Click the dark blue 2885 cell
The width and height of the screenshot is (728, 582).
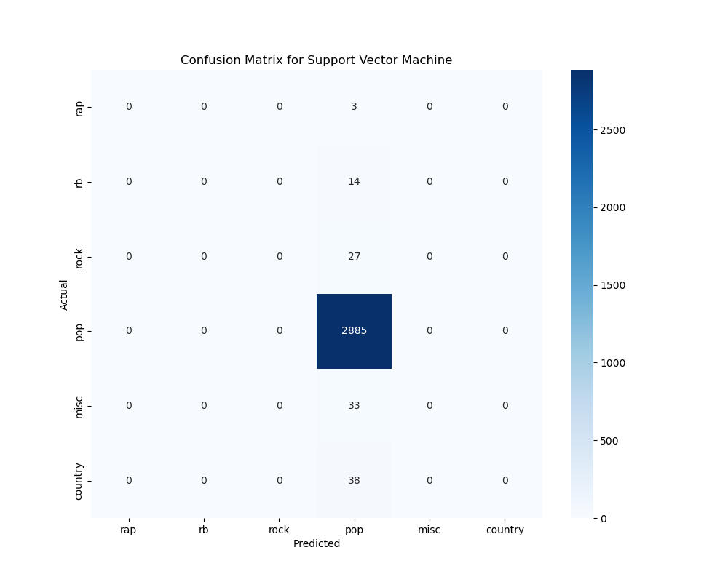[354, 331]
